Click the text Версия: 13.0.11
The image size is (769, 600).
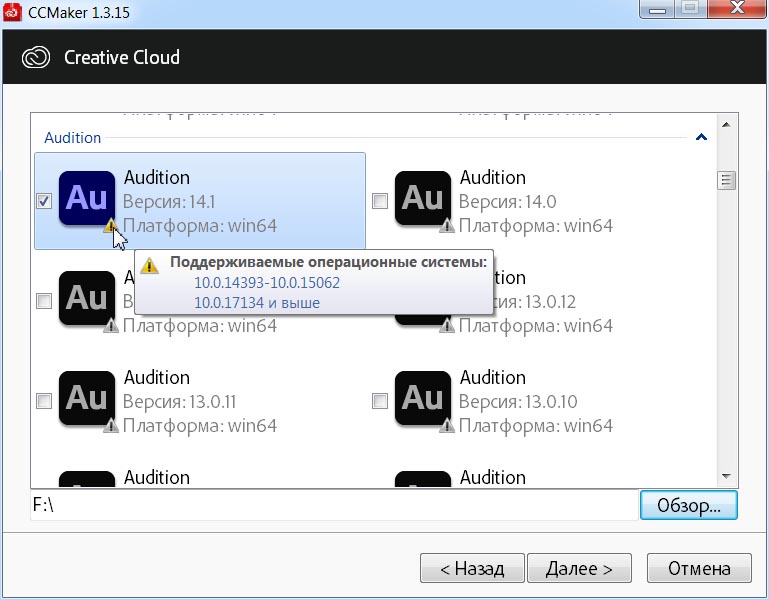pyautogui.click(x=179, y=402)
